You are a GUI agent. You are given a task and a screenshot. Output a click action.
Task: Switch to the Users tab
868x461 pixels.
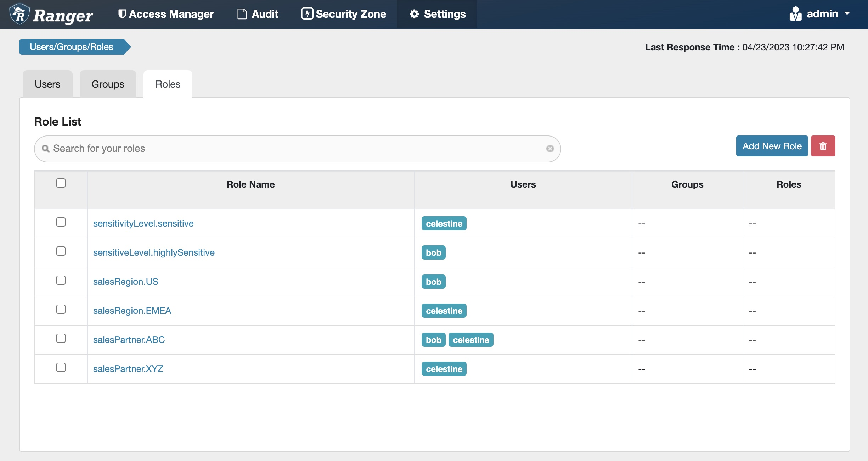pyautogui.click(x=47, y=84)
